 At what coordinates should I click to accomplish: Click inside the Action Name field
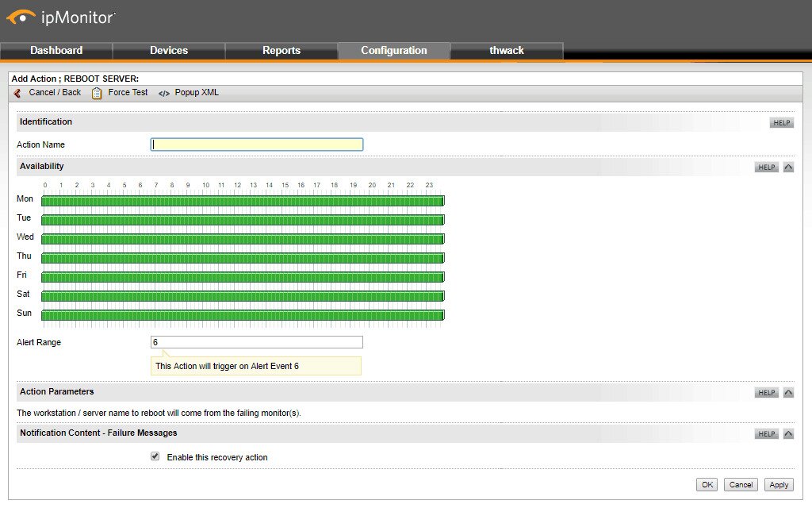click(x=256, y=144)
